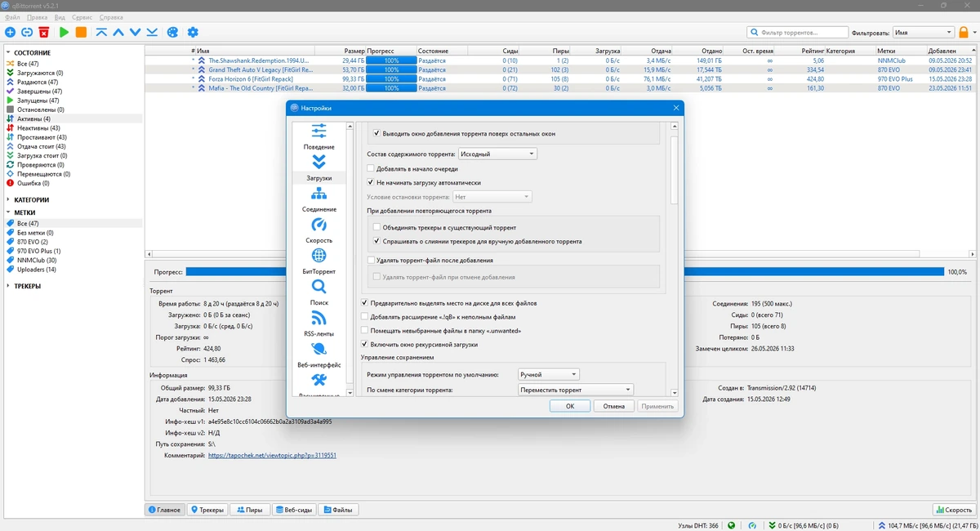Collapse the СОСТОЯНИЕ section in sidebar
980x531 pixels.
click(9, 52)
